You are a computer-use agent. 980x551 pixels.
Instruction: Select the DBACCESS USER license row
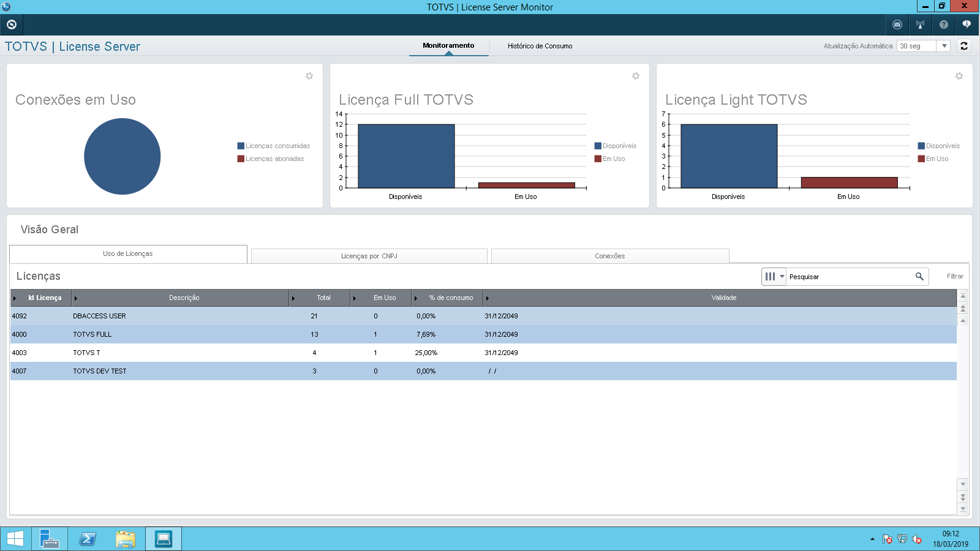(x=483, y=316)
